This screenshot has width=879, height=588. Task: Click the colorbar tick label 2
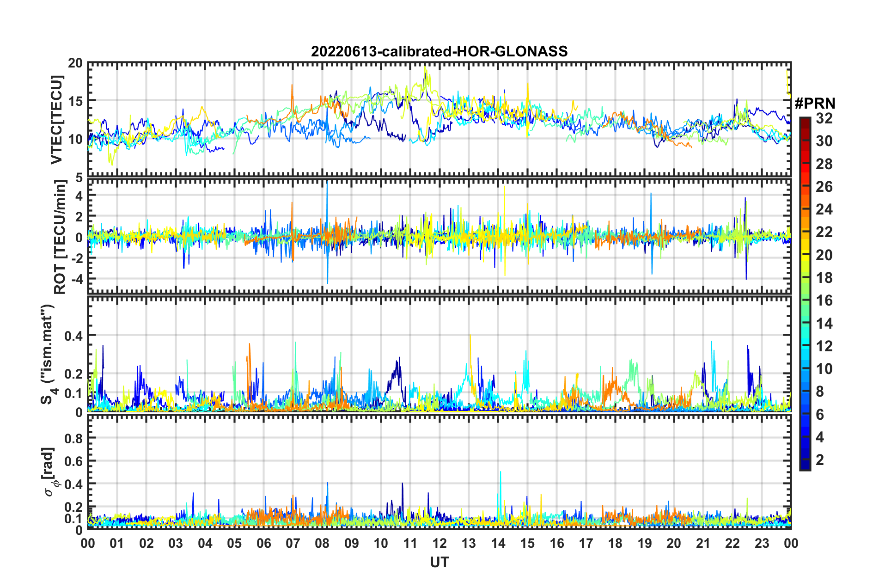820,459
